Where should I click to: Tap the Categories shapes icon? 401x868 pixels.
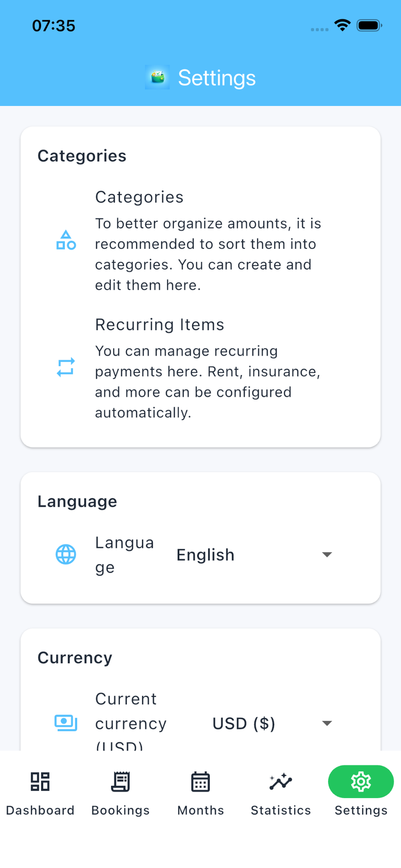(66, 240)
